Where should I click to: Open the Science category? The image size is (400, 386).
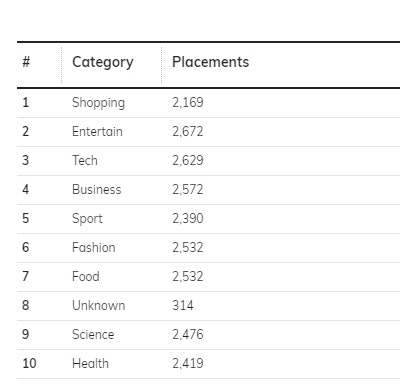pos(93,334)
